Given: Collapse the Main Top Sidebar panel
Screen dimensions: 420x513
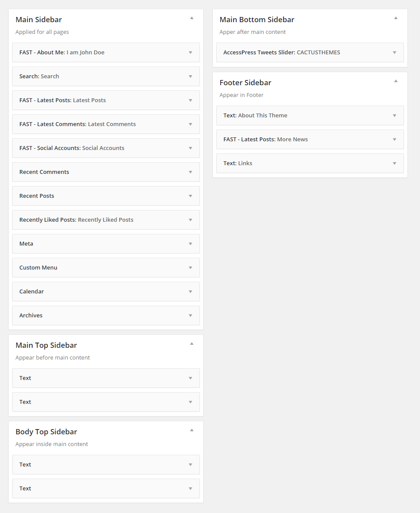Looking at the screenshot, I should [x=192, y=344].
